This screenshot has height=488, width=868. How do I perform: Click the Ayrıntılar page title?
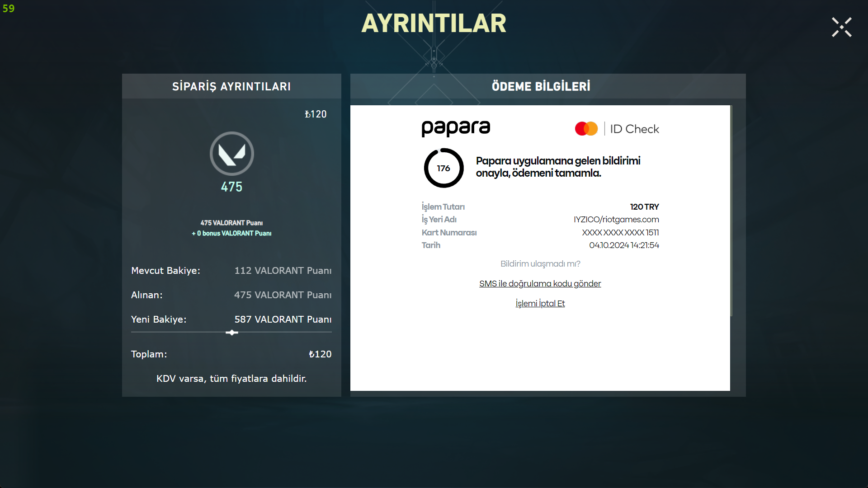tap(434, 23)
